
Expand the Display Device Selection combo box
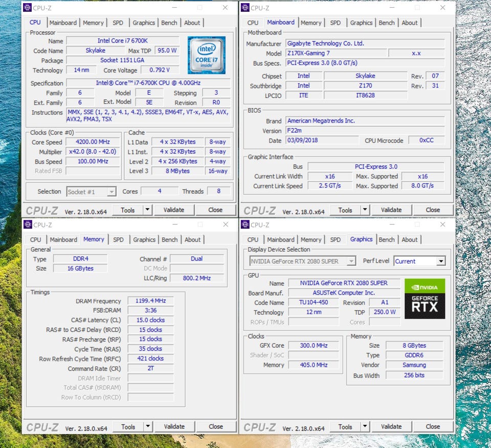click(351, 261)
